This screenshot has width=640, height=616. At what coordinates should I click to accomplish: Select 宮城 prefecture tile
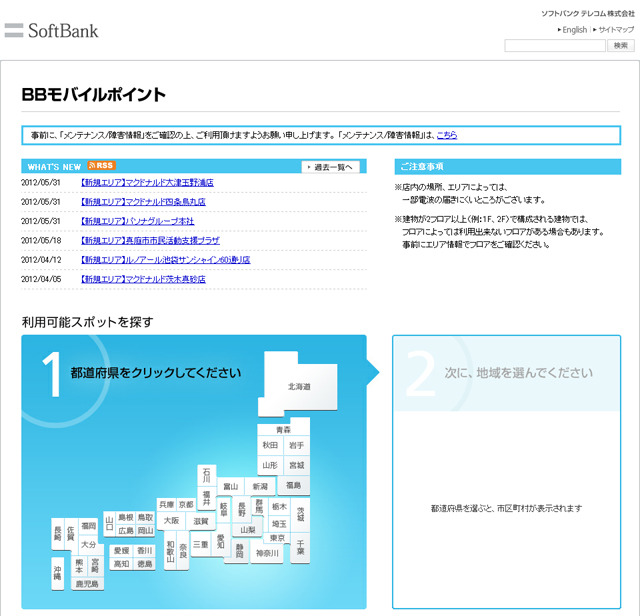click(x=296, y=465)
